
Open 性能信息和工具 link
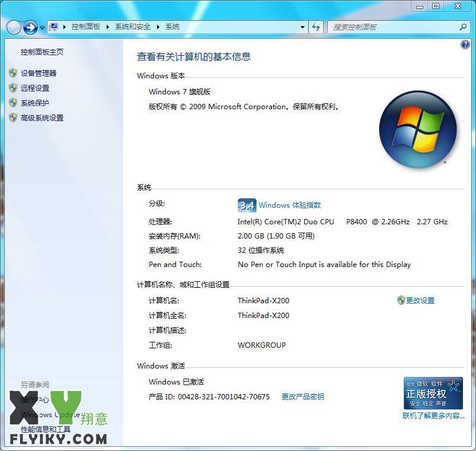(x=46, y=430)
